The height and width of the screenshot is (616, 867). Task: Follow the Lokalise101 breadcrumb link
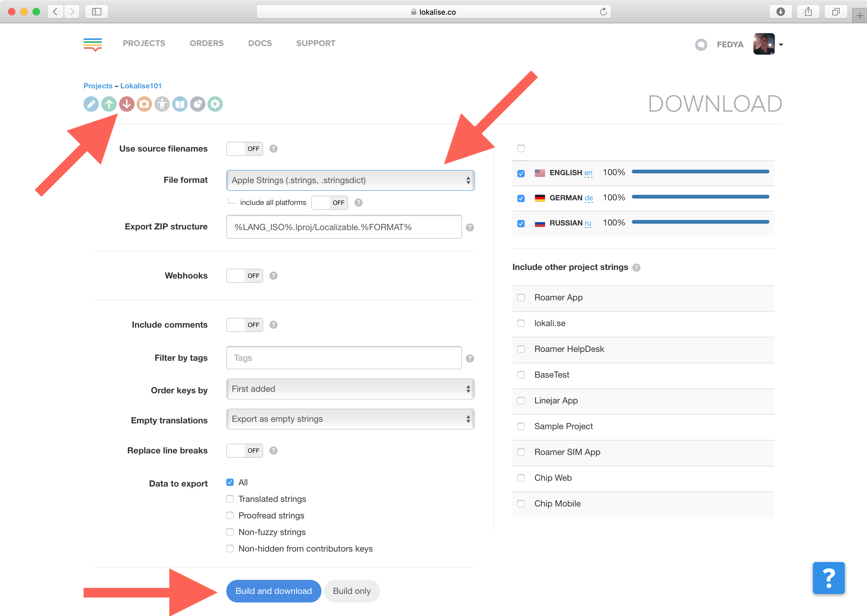tap(141, 86)
